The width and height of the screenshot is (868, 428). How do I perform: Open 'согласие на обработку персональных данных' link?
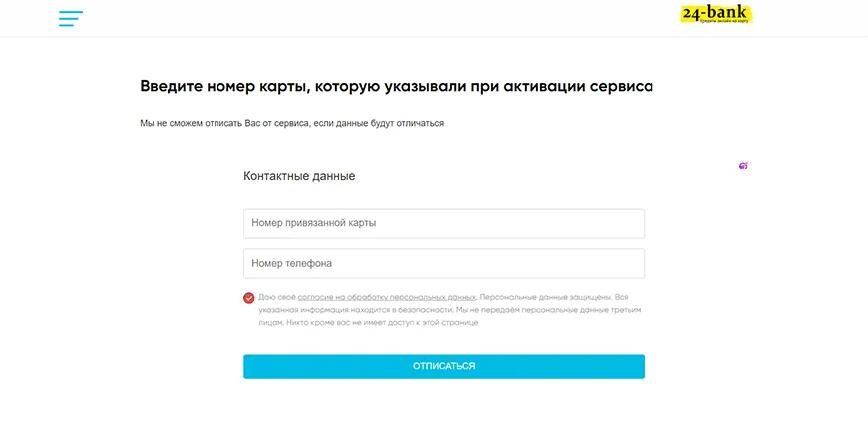(386, 297)
